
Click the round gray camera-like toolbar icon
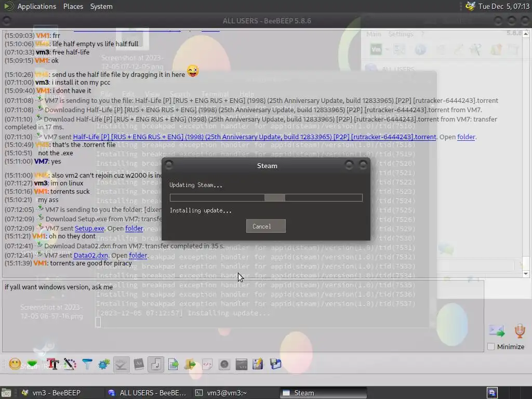click(x=224, y=364)
